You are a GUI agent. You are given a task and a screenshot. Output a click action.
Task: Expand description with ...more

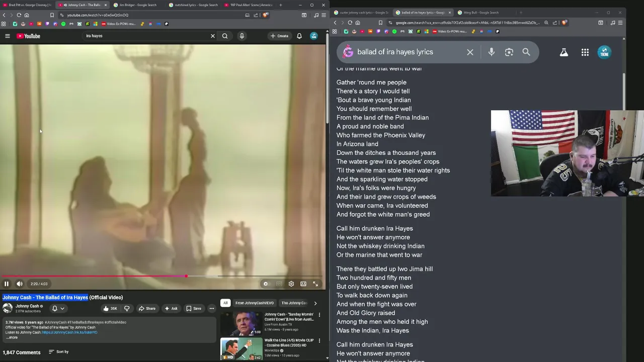pos(12,337)
